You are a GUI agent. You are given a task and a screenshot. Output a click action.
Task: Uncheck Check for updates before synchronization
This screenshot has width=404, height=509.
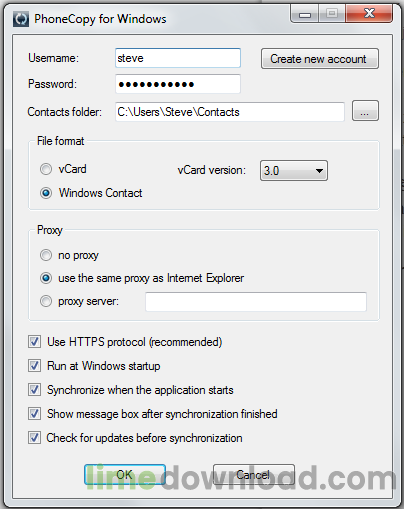34,438
